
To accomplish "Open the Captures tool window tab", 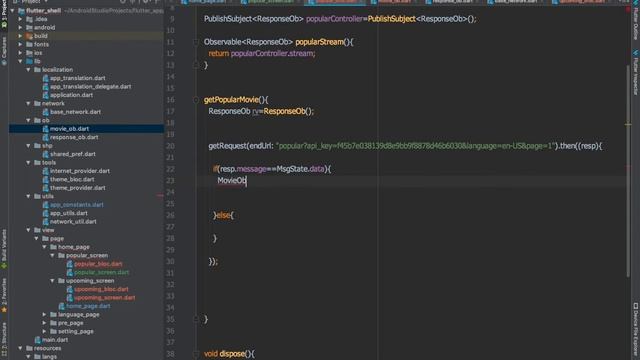I will coord(4,50).
